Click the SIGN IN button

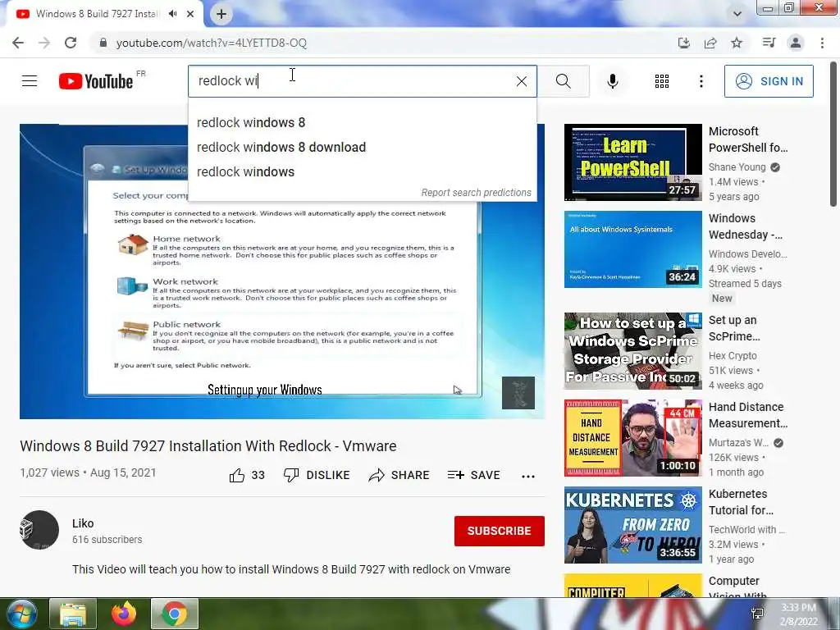(769, 81)
